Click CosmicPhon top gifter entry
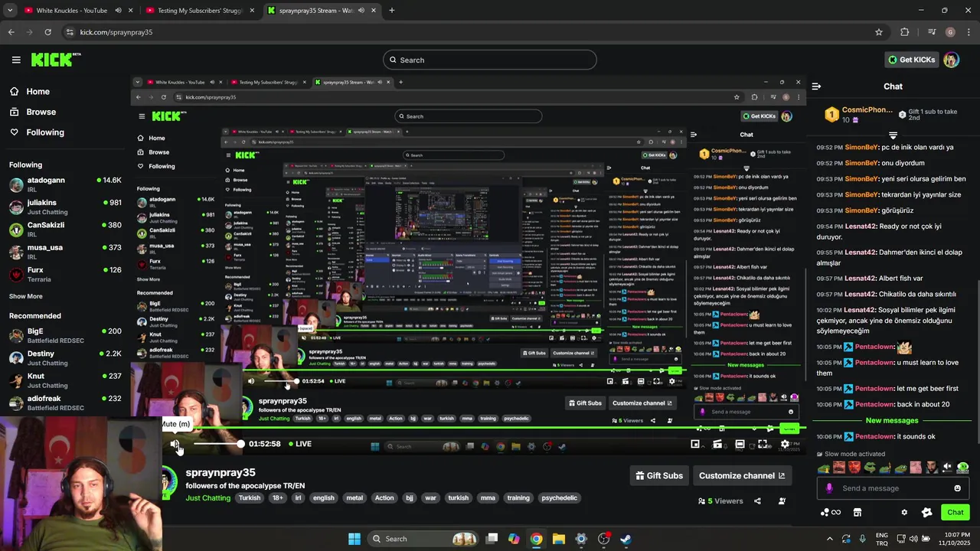The width and height of the screenshot is (980, 551). click(x=860, y=115)
